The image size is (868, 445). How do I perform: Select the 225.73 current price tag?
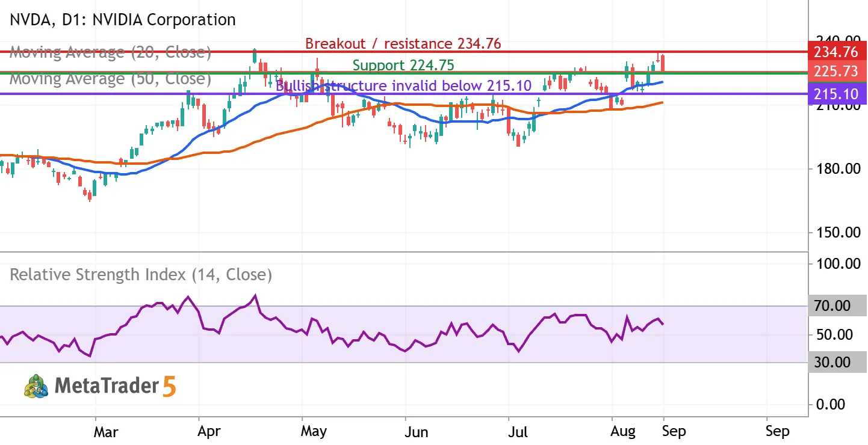tap(837, 72)
